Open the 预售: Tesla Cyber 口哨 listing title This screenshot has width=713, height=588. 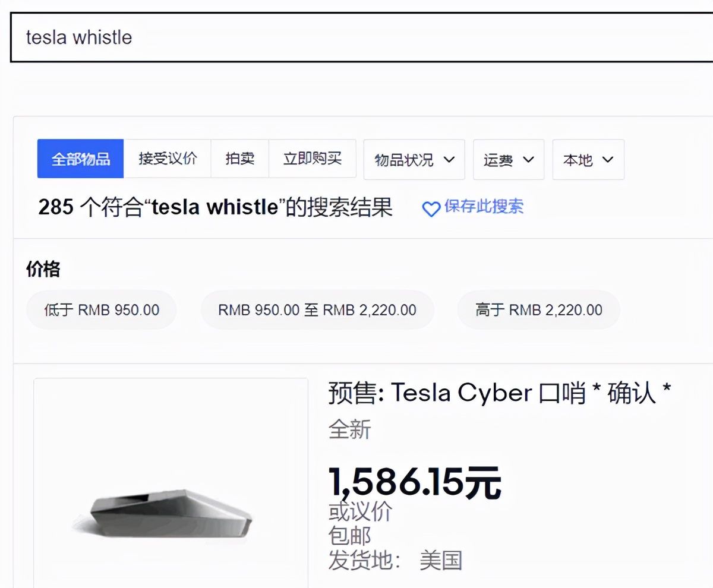pyautogui.click(x=500, y=393)
